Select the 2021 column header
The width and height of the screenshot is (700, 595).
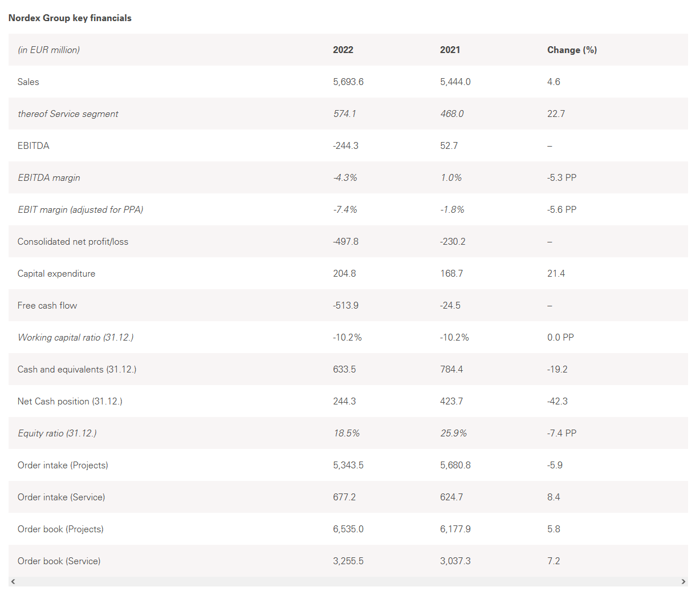(x=450, y=50)
